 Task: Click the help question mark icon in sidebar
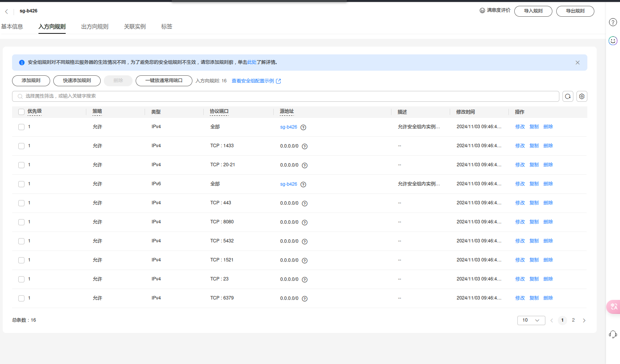(613, 22)
